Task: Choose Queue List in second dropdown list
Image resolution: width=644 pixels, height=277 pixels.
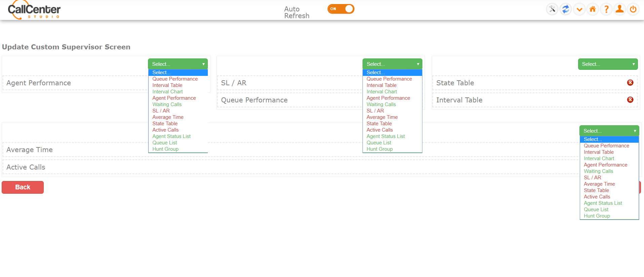Action: 392,143
